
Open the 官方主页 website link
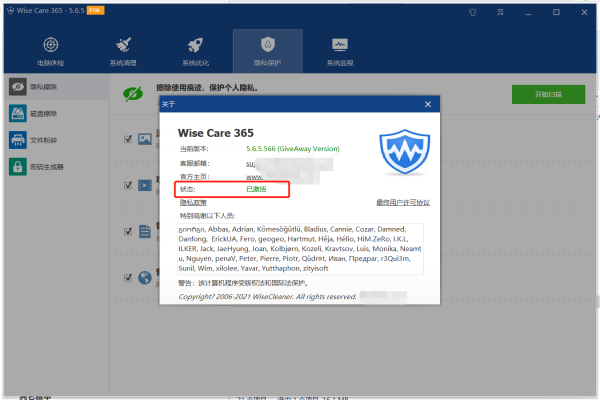(283, 177)
